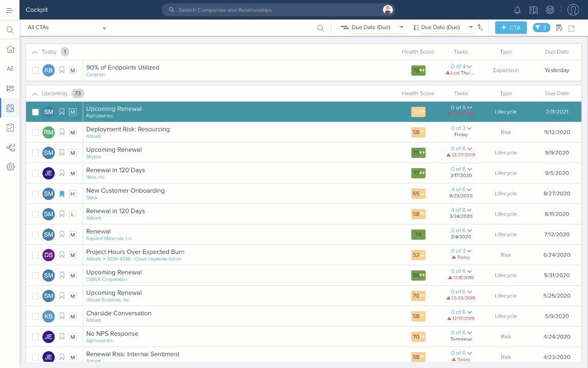Open the settings gear in left sidebar
This screenshot has width=588, height=368.
pos(10,167)
